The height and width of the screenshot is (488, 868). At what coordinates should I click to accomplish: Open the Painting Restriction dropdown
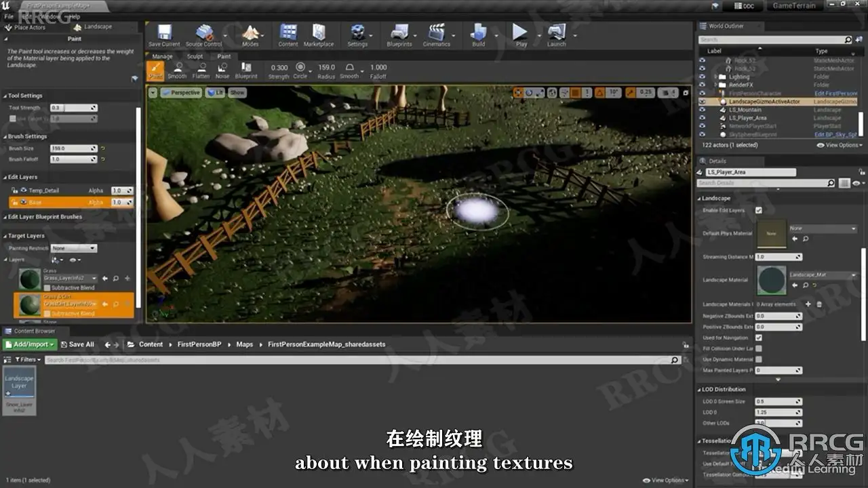(x=74, y=248)
